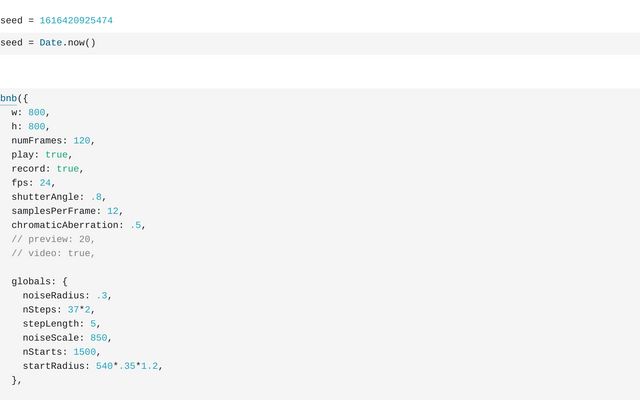Click the nStarts value 1500
The height and width of the screenshot is (400, 640).
84,352
